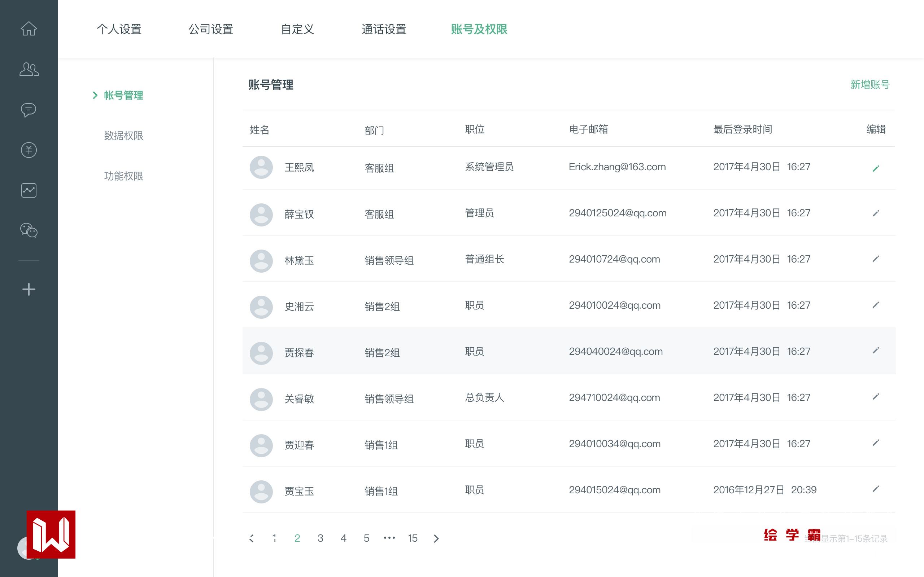Expand pagination ellipsis for more pages
Image resolution: width=924 pixels, height=577 pixels.
(x=389, y=538)
